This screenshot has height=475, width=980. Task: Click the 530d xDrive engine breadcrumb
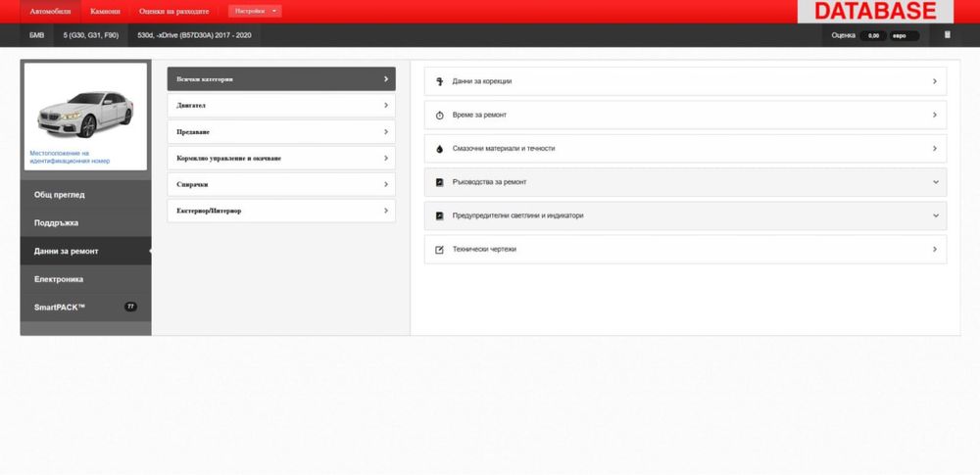click(194, 35)
